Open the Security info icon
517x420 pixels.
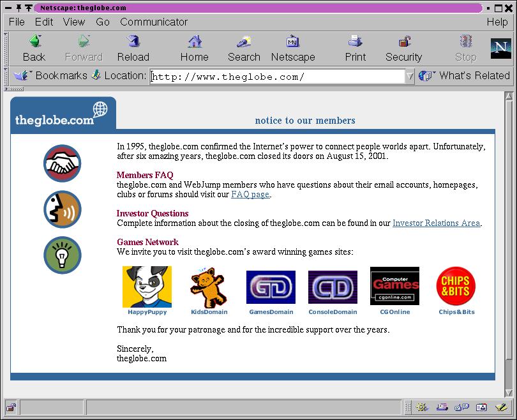point(404,43)
